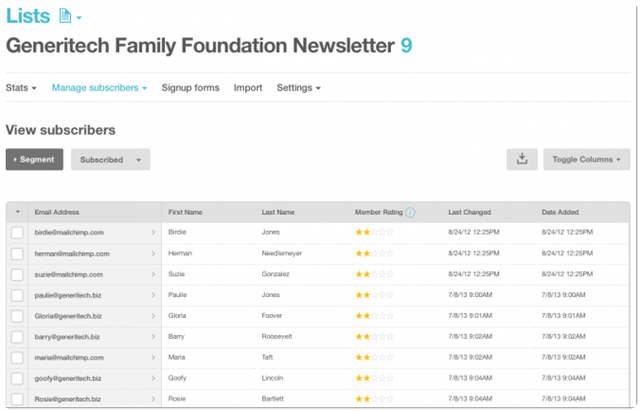The image size is (640, 411).
Task: Open the select-all dropdown arrow in table header
Action: pos(18,212)
